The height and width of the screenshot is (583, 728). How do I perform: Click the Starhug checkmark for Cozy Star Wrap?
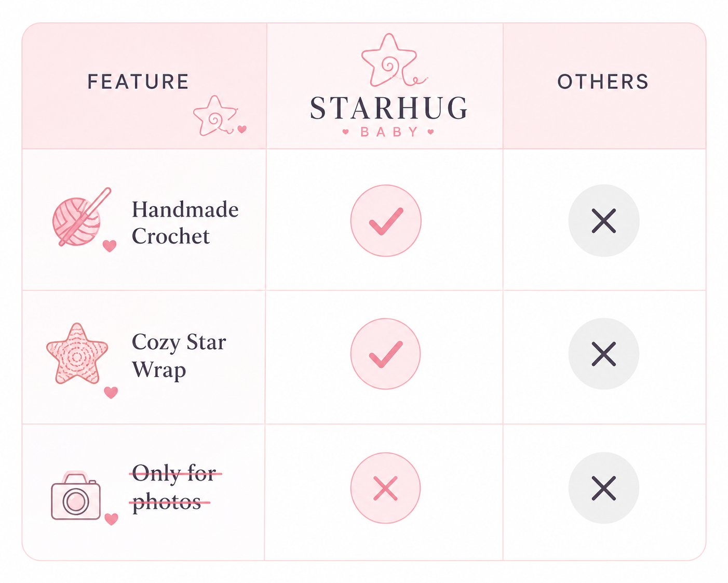385,354
